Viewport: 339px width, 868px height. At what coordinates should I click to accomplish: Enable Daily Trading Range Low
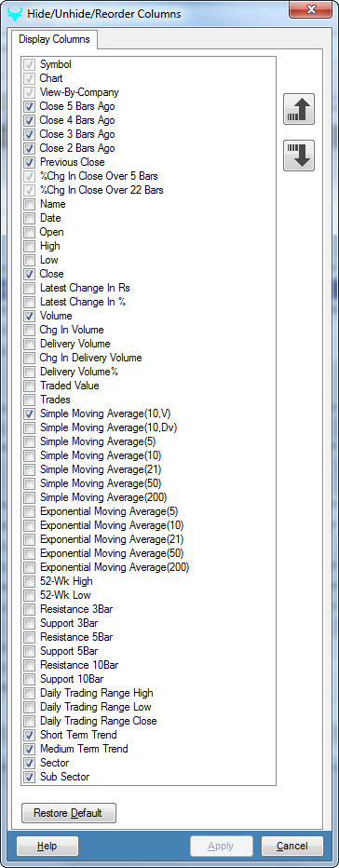coord(30,708)
